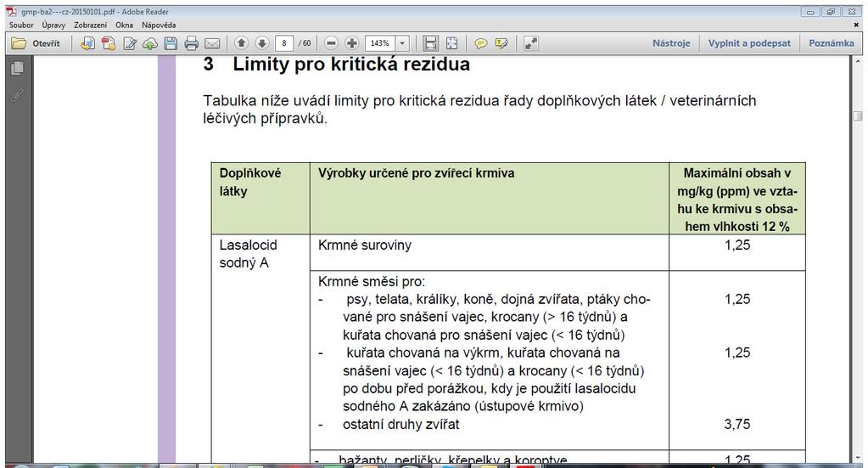868x468 pixels.
Task: Send the file via the envelope icon
Action: 213,43
